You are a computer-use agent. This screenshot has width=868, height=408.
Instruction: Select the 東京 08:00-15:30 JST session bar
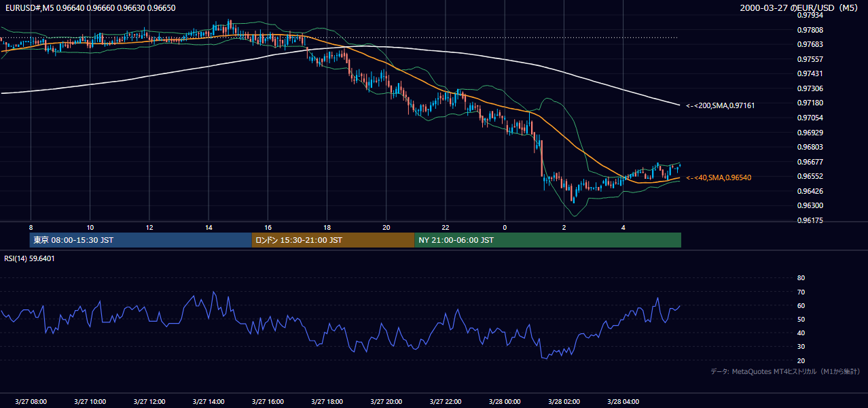pos(141,240)
